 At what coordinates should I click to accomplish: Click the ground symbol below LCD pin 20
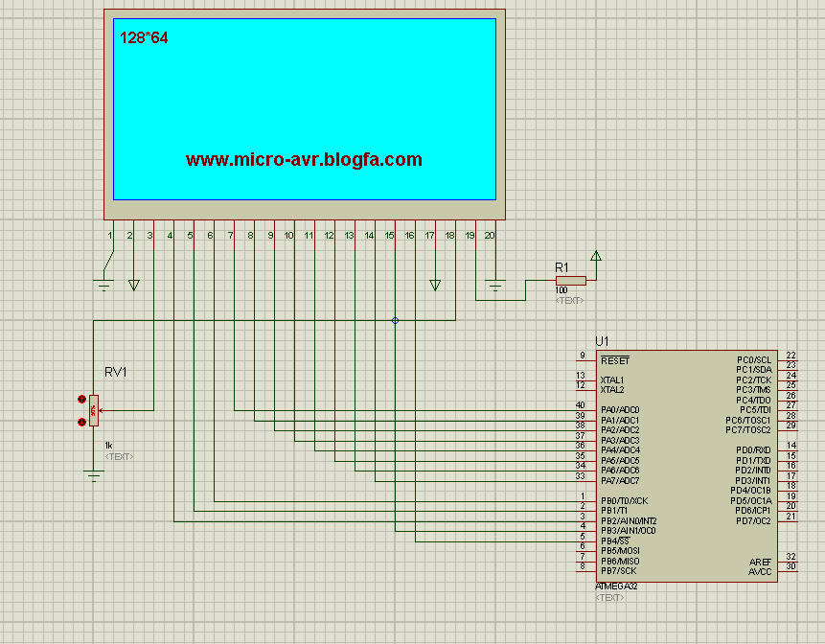pyautogui.click(x=495, y=283)
